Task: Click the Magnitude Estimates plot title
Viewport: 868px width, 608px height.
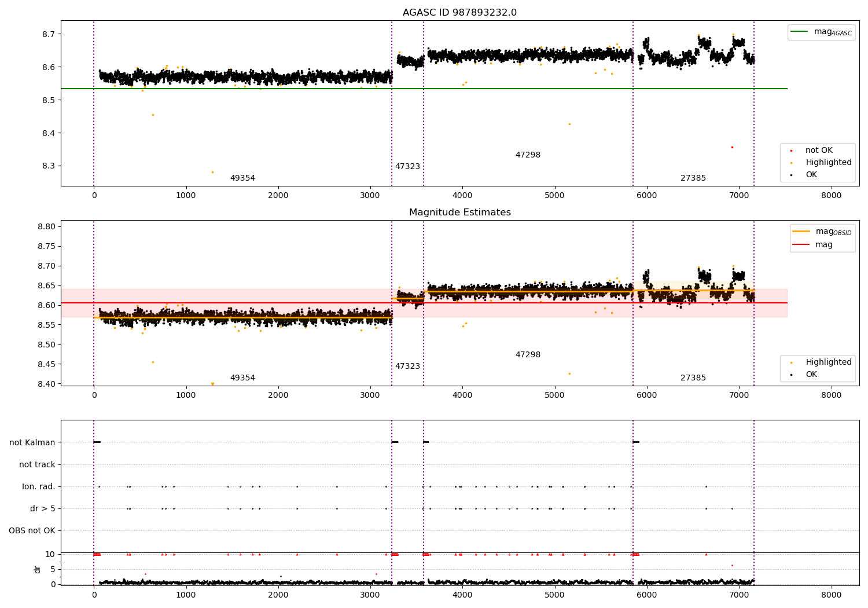Action: pos(459,213)
